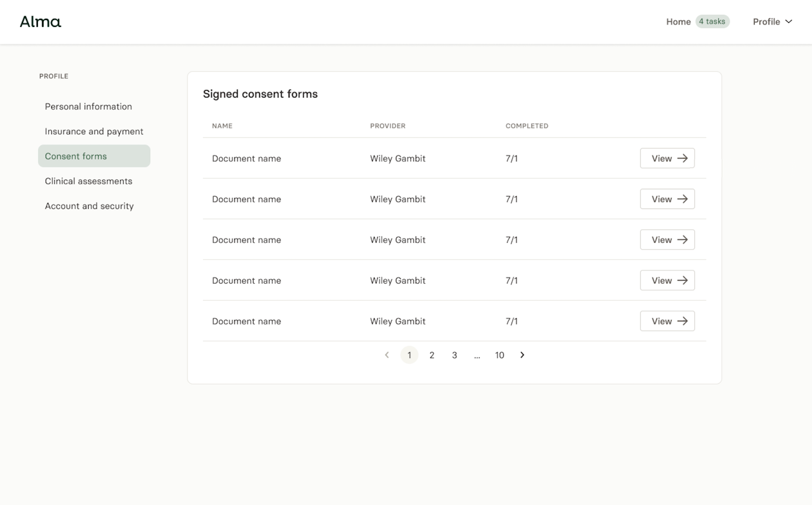Open Clinical assessments section

(x=88, y=181)
